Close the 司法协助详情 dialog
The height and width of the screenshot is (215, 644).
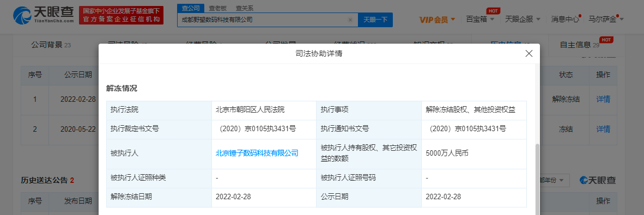(529, 53)
